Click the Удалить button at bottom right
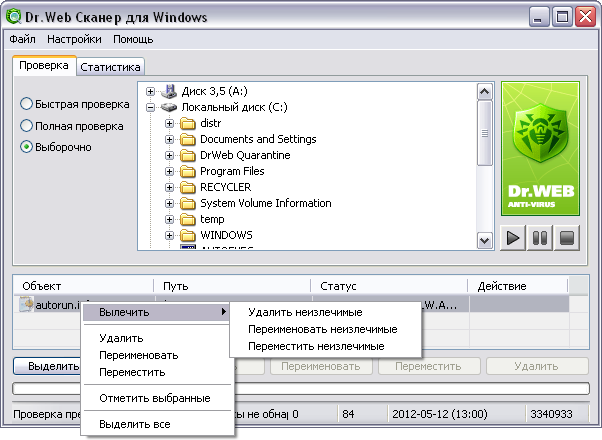 pyautogui.click(x=537, y=366)
